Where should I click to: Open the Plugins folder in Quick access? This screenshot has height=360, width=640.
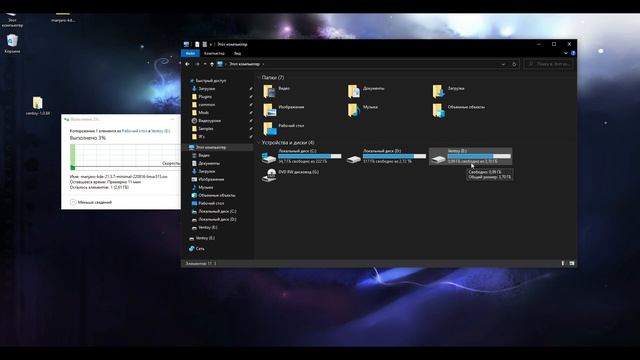click(x=205, y=97)
